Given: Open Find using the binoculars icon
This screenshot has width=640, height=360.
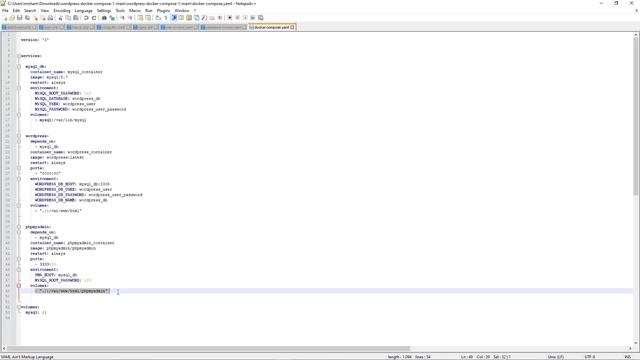Looking at the screenshot, I should pyautogui.click(x=104, y=18).
